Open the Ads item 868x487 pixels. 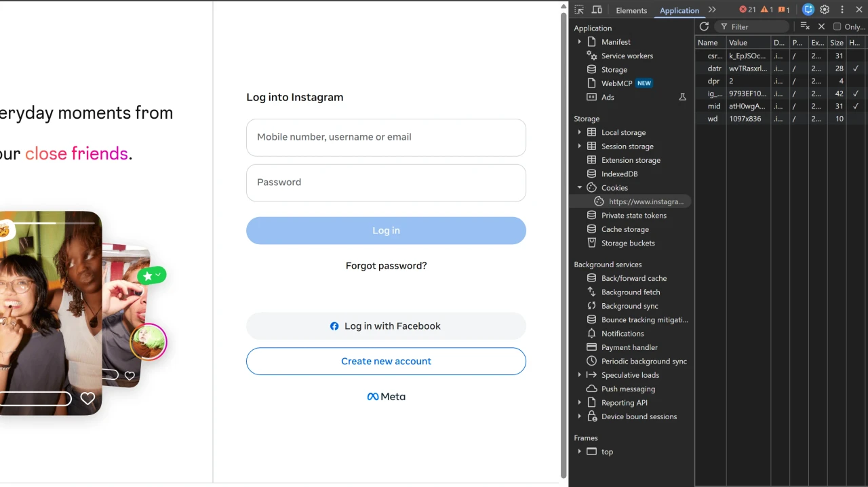point(608,97)
